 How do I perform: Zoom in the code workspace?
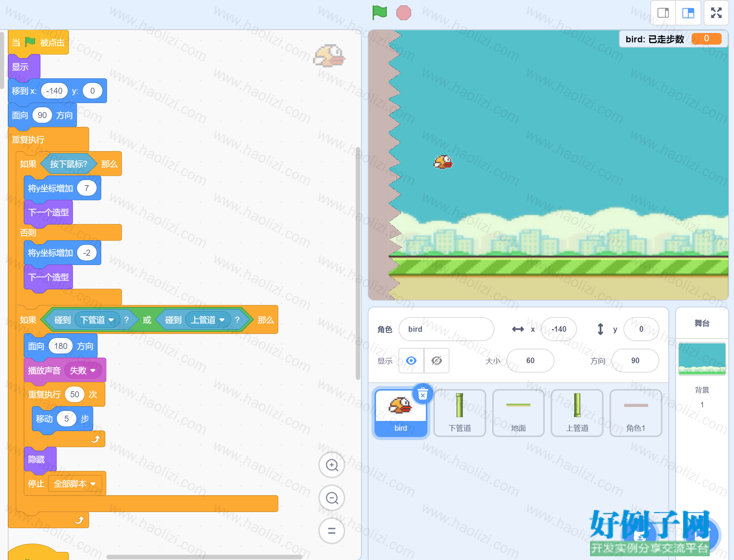(x=332, y=465)
